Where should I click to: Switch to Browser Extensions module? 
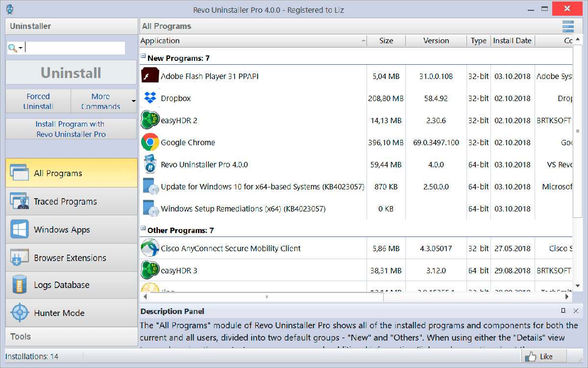[72, 258]
